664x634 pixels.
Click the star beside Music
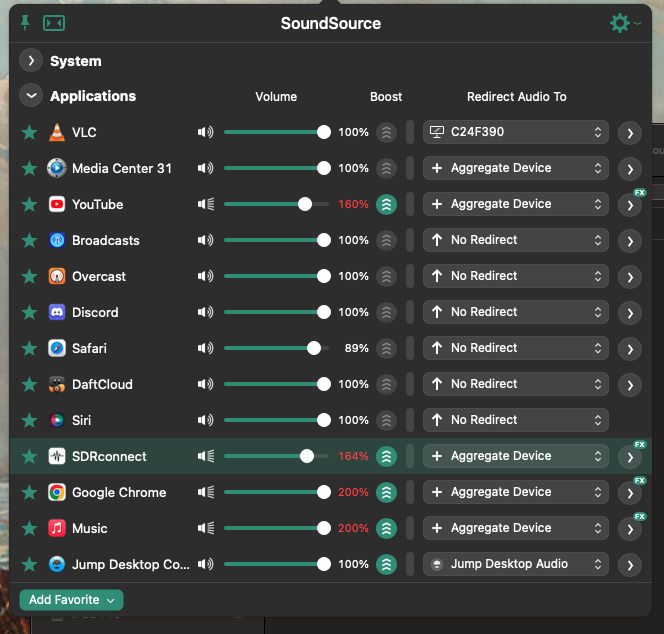pyautogui.click(x=29, y=528)
